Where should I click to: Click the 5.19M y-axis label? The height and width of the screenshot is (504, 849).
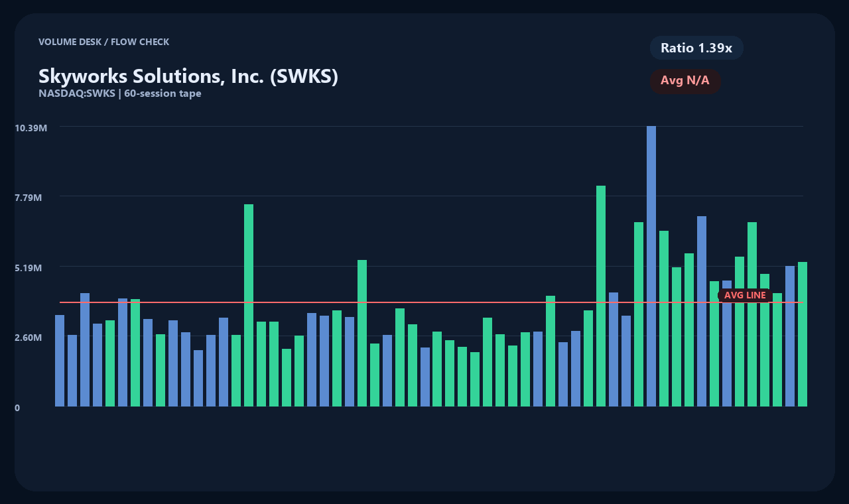(x=29, y=268)
